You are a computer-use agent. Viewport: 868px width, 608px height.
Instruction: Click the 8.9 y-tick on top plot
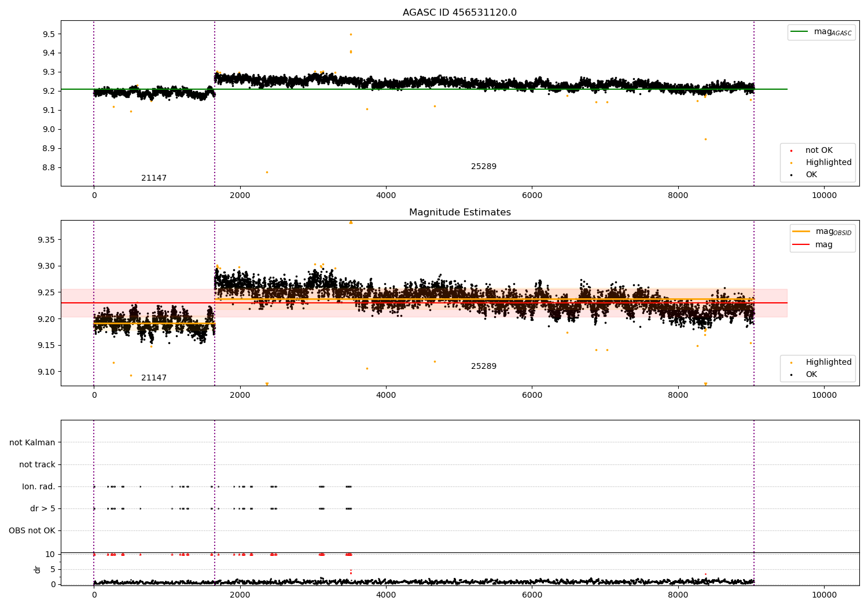(x=49, y=148)
